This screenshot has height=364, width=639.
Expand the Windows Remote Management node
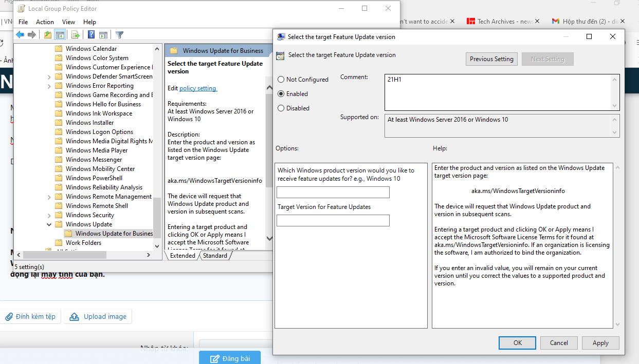49,197
